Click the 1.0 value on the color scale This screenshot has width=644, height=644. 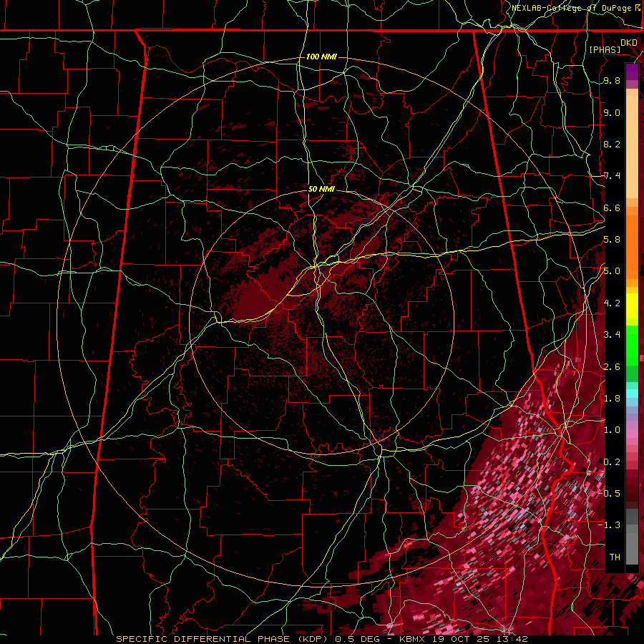coord(612,430)
